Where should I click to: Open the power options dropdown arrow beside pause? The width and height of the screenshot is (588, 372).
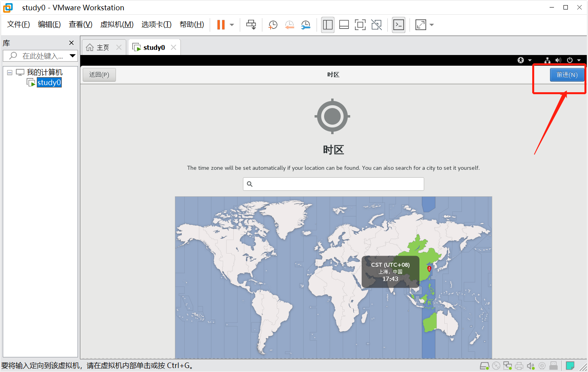pos(232,25)
